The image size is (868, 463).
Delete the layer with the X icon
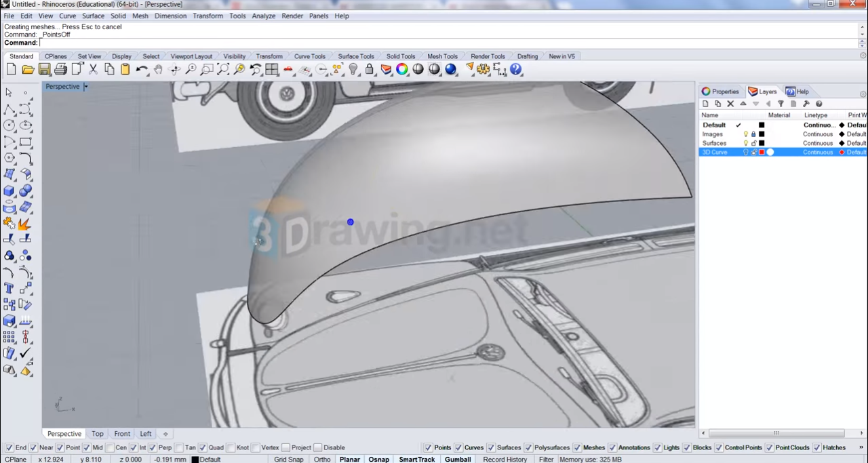730,104
